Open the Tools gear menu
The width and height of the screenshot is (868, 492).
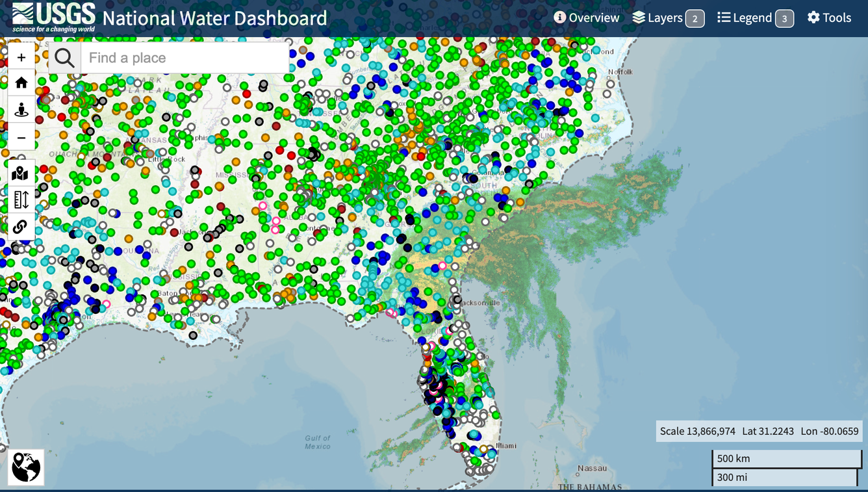(x=829, y=18)
